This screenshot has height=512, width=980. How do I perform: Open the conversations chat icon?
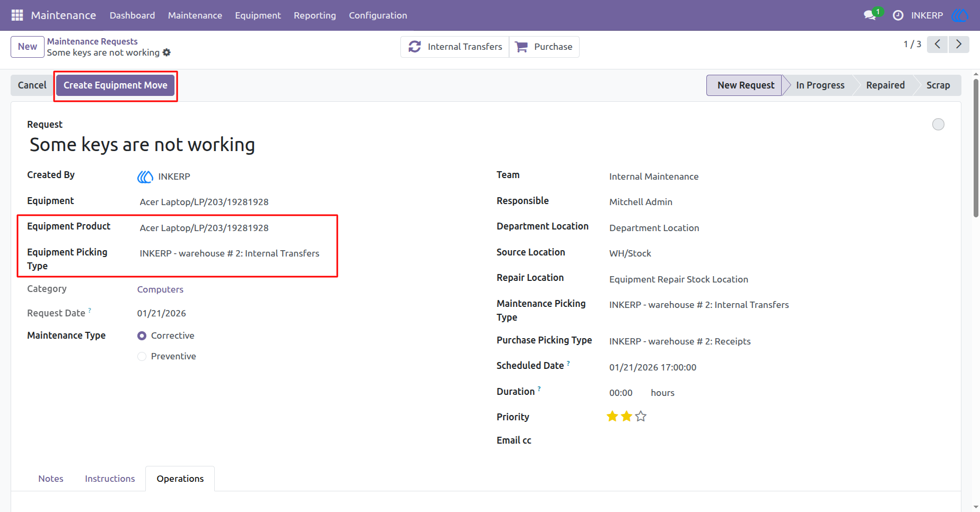point(870,15)
